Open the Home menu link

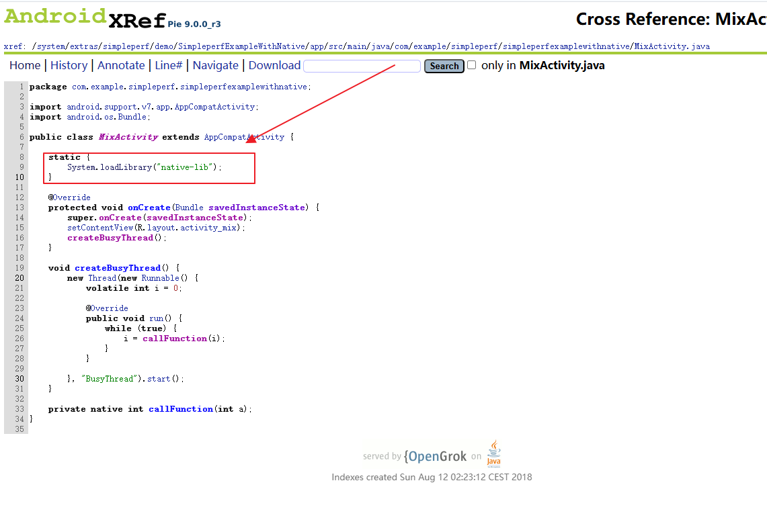25,66
